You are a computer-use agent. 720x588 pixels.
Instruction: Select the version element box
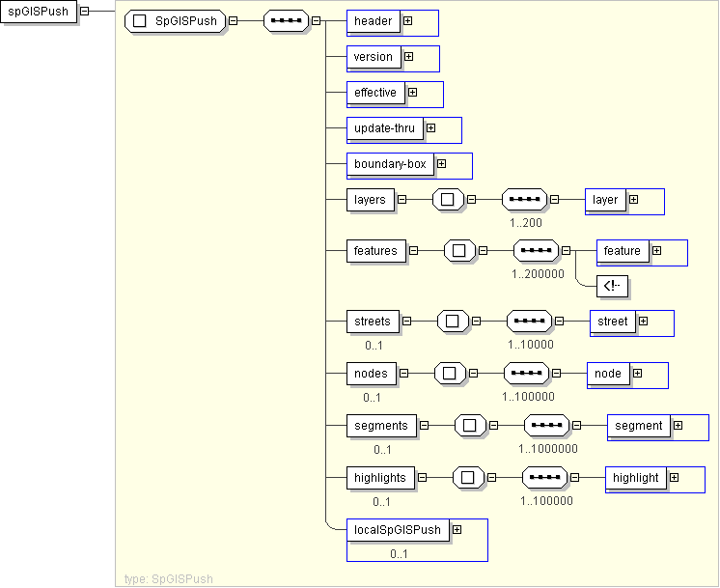pos(373,57)
